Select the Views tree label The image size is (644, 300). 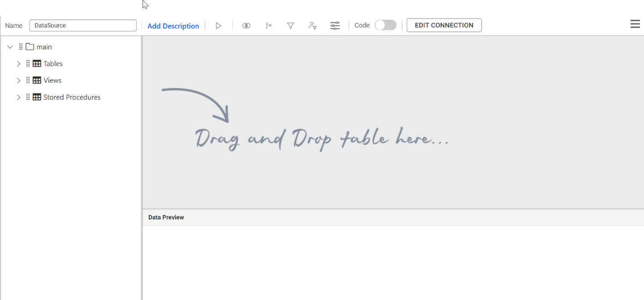tap(53, 81)
